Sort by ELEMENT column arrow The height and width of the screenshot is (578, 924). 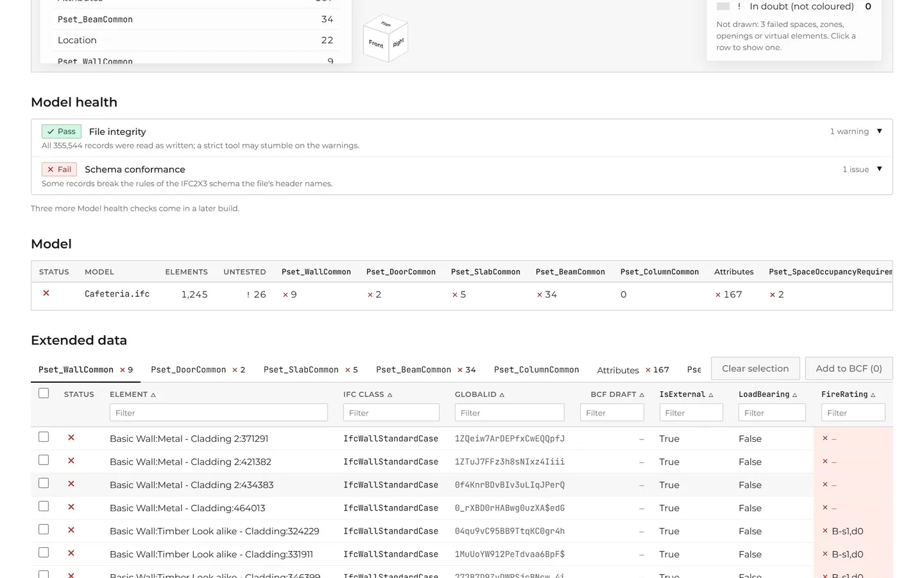point(153,395)
